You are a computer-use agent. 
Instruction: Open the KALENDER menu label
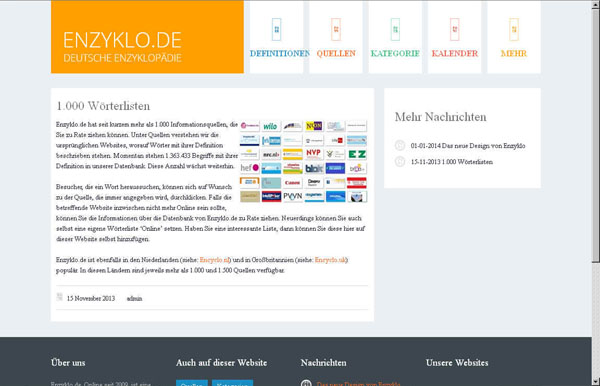455,54
